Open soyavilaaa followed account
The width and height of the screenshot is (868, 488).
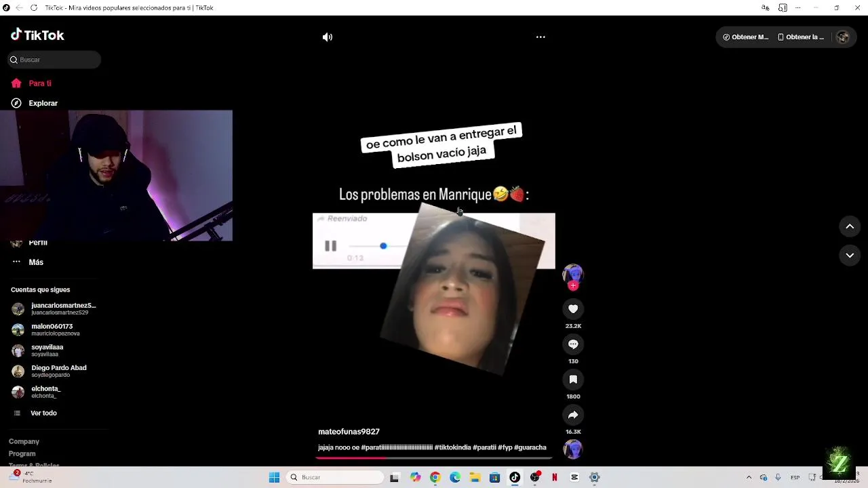point(38,350)
